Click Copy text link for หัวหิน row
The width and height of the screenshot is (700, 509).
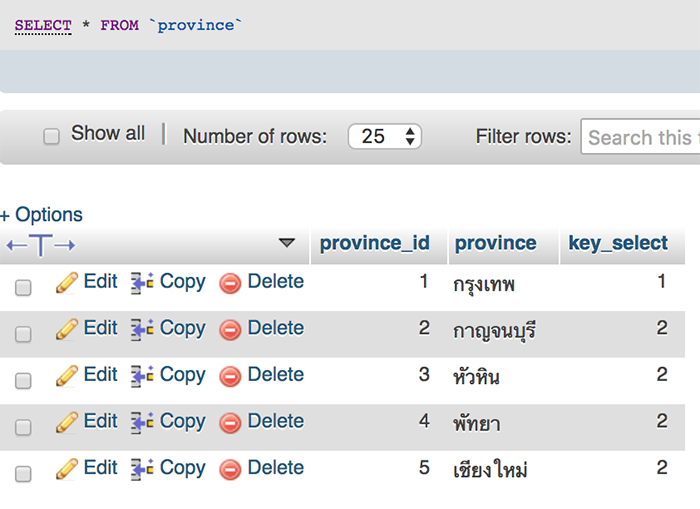point(183,375)
